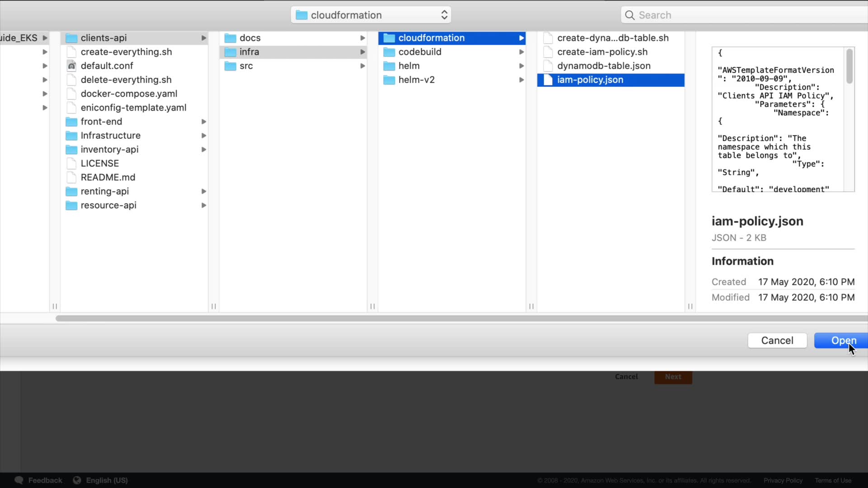The image size is (868, 488).
Task: Click the magnifier icon in Search field
Action: [x=630, y=15]
